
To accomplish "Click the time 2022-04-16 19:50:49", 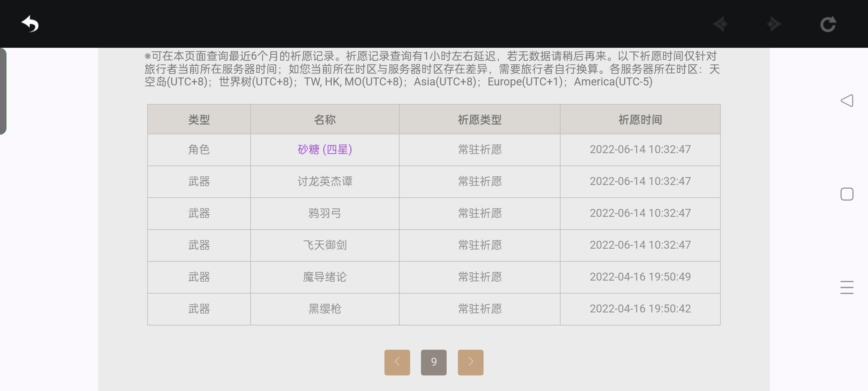I will (x=640, y=277).
